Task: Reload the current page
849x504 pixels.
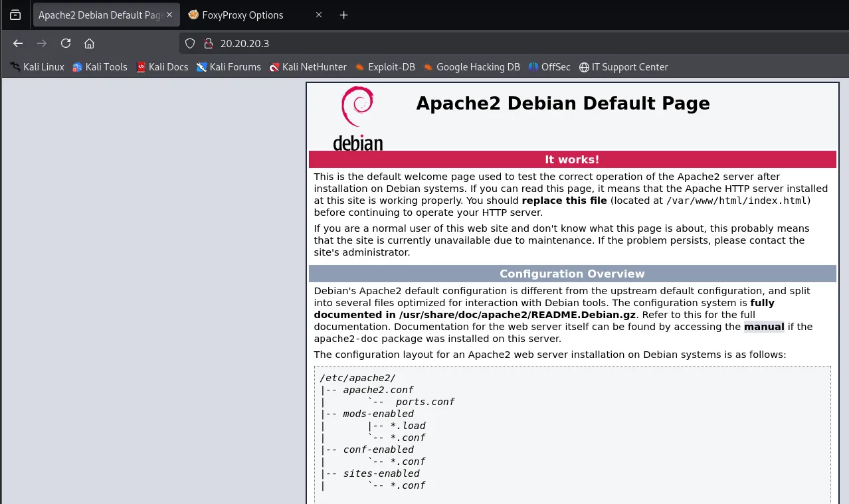Action: pos(66,43)
